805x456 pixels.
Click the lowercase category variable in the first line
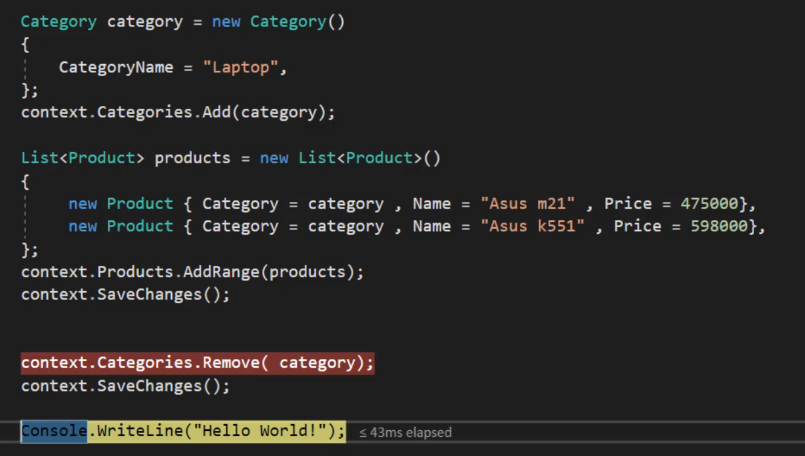click(145, 22)
